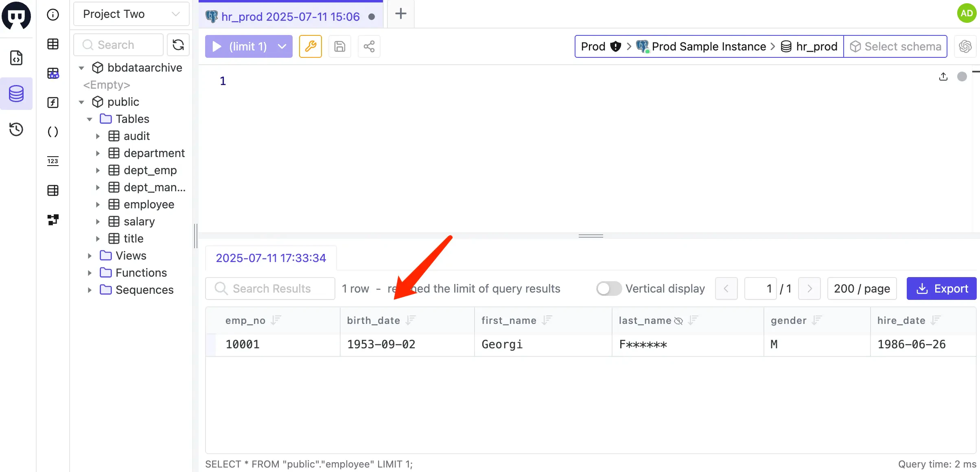Click the Select schema control

tap(895, 46)
